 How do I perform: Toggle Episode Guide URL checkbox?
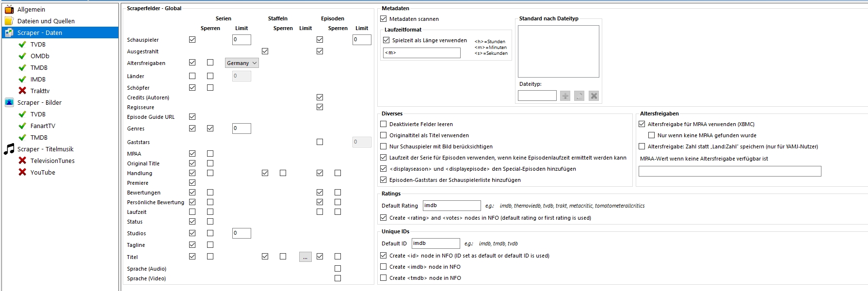(x=193, y=117)
